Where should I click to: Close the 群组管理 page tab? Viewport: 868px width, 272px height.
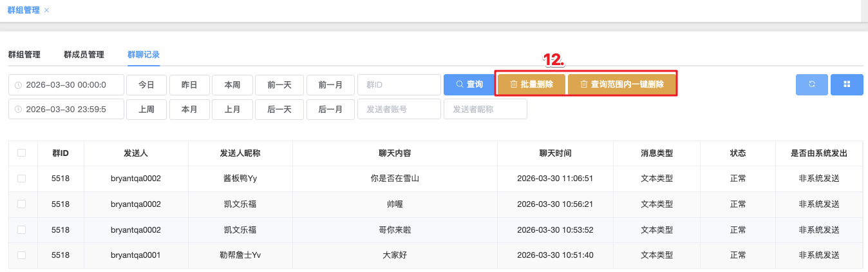46,10
